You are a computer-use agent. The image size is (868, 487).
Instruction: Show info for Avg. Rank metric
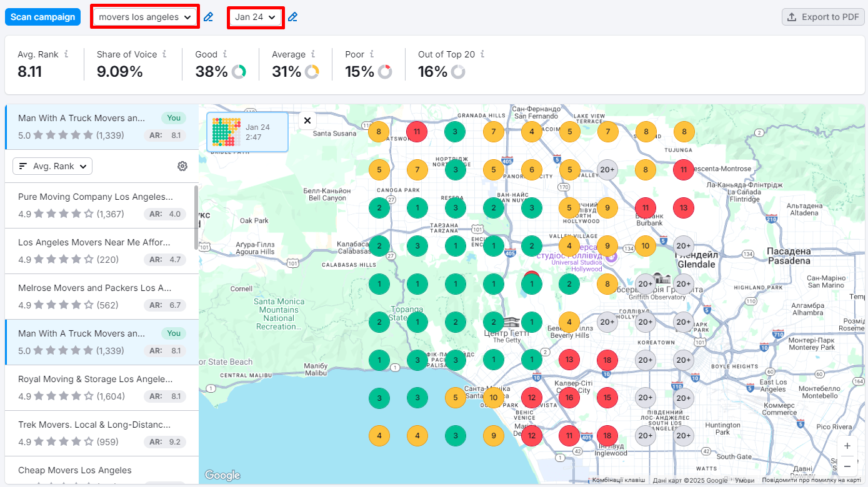click(x=66, y=54)
